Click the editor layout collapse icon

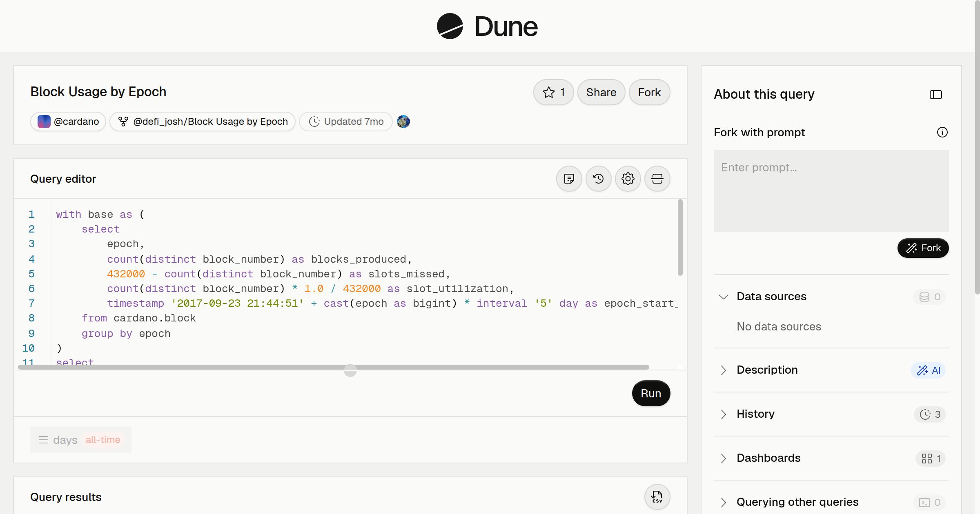657,179
